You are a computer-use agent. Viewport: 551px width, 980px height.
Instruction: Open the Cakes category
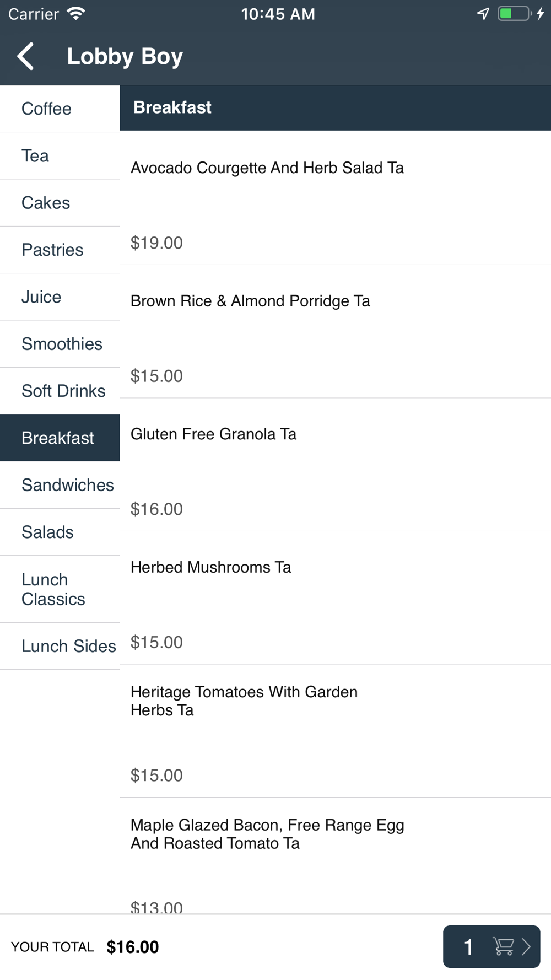click(x=60, y=202)
